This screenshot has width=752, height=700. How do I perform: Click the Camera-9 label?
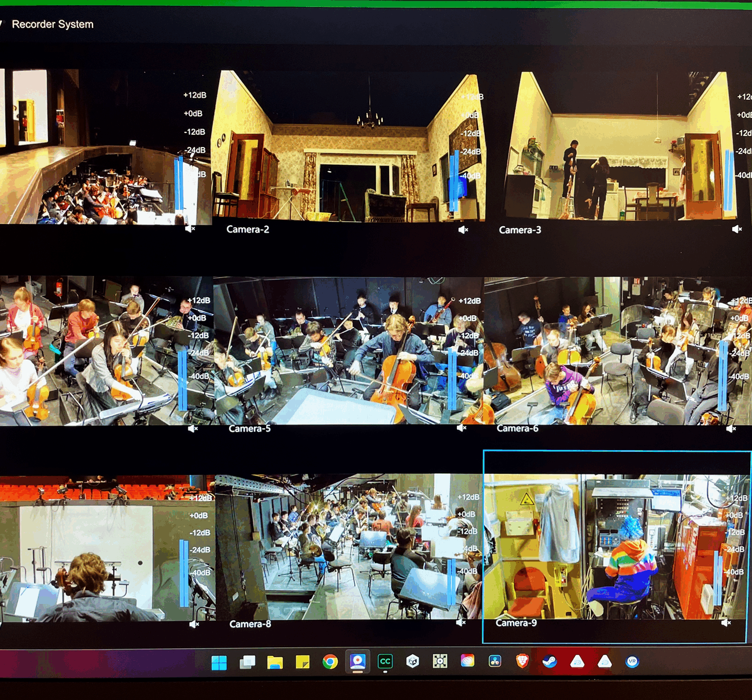516,623
